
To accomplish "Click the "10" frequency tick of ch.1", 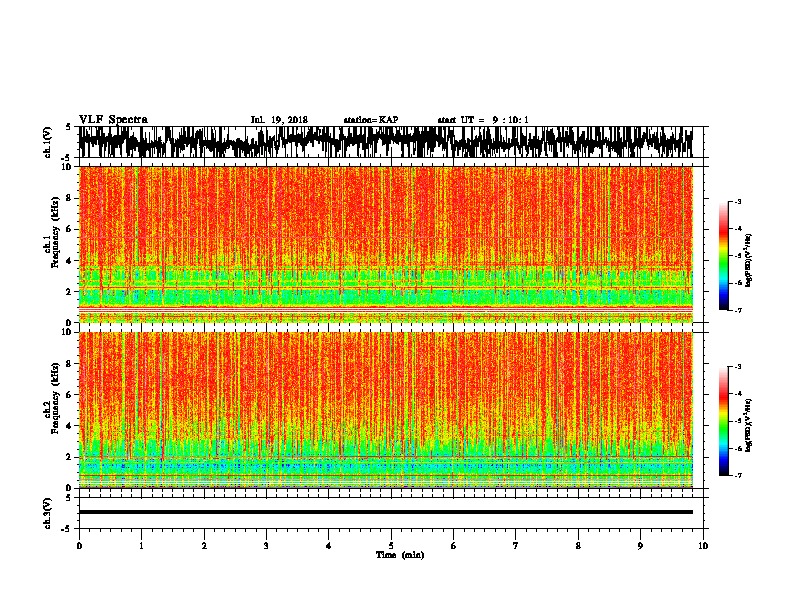I will (x=68, y=167).
